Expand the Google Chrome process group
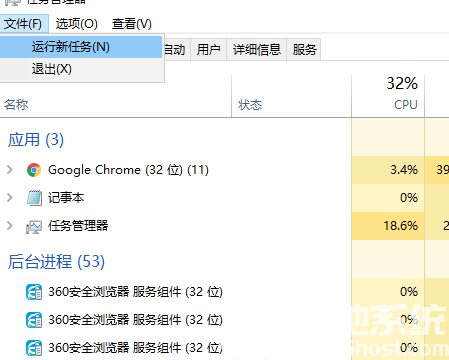Image resolution: width=449 pixels, height=360 pixels. pos(10,170)
